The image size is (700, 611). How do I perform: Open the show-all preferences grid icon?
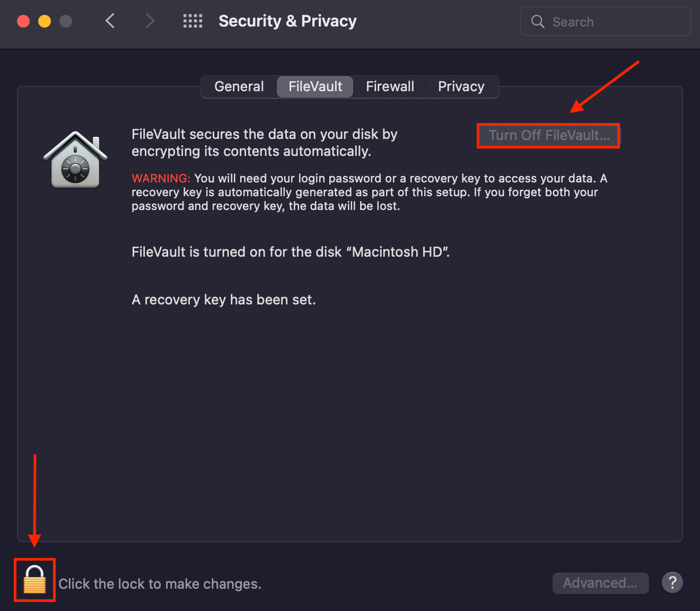(x=193, y=21)
